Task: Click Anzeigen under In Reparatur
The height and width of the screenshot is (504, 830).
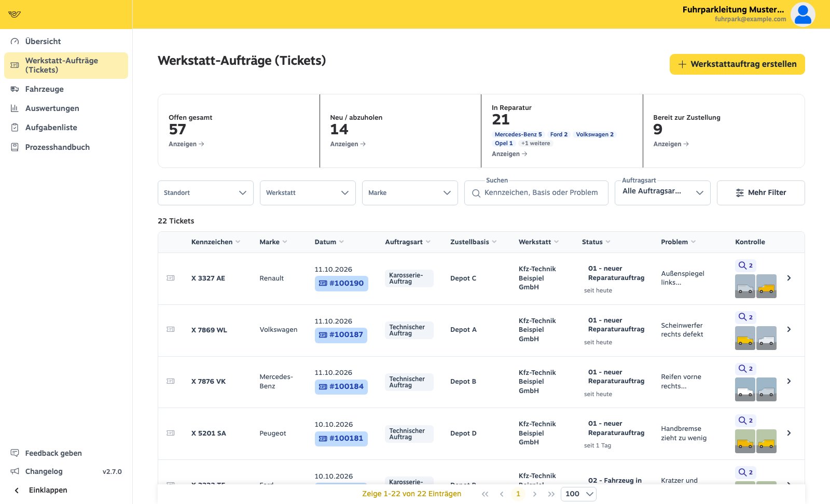Action: coord(509,154)
